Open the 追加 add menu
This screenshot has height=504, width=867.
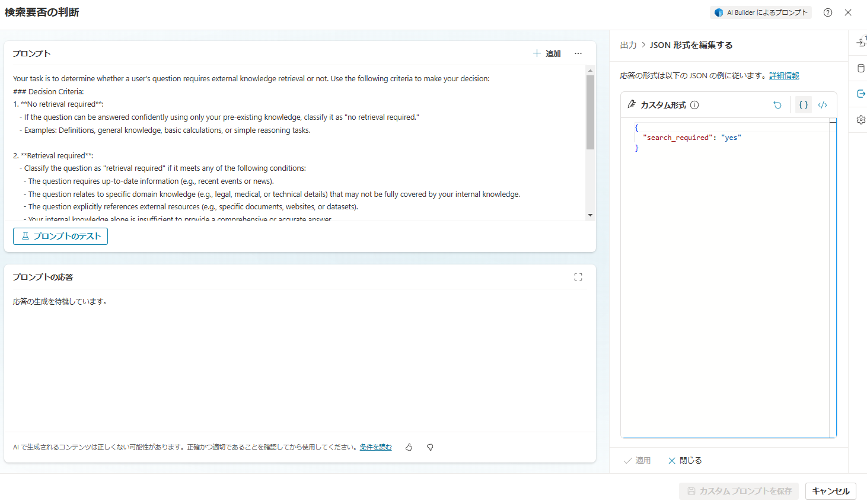click(547, 53)
